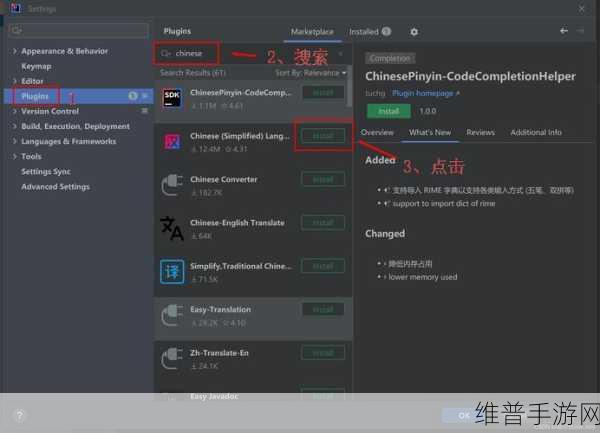Click green Install button in details pane
The height and width of the screenshot is (433, 600).
coord(388,111)
